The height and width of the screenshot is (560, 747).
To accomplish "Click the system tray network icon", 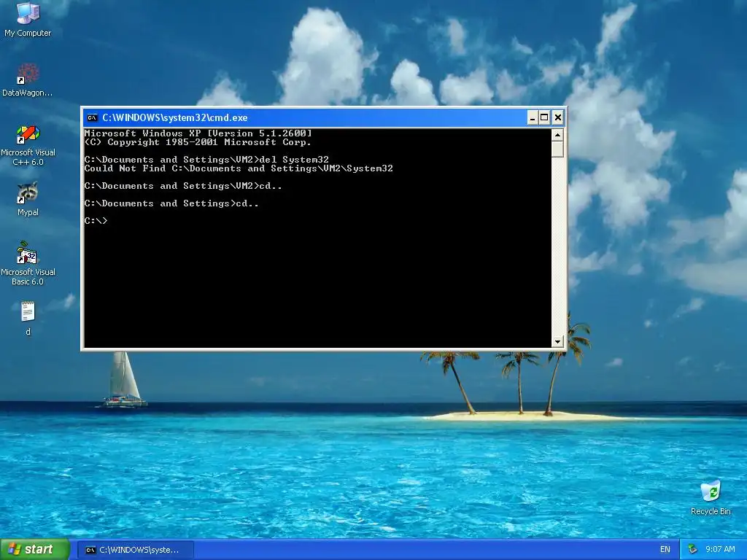I will [693, 550].
